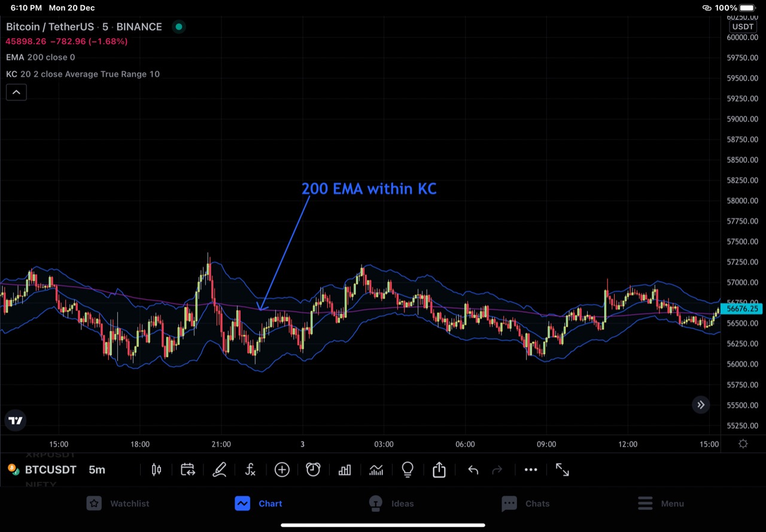Tap the green market status dot
The width and height of the screenshot is (766, 532).
(x=178, y=26)
